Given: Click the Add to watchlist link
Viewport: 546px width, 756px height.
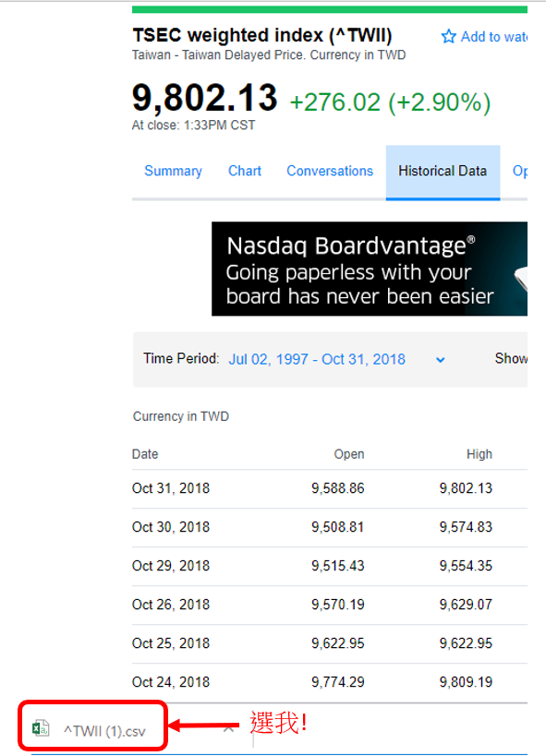Looking at the screenshot, I should tap(494, 37).
